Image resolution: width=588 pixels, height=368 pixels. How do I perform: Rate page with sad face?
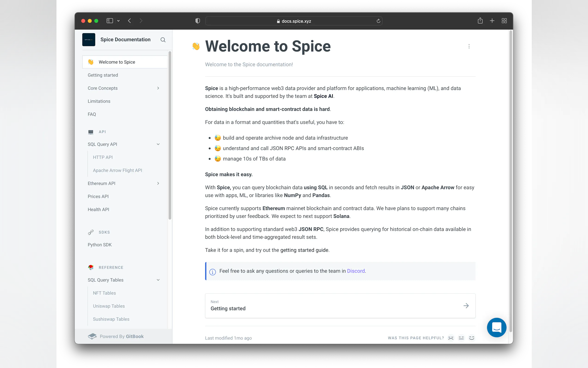[451, 338]
